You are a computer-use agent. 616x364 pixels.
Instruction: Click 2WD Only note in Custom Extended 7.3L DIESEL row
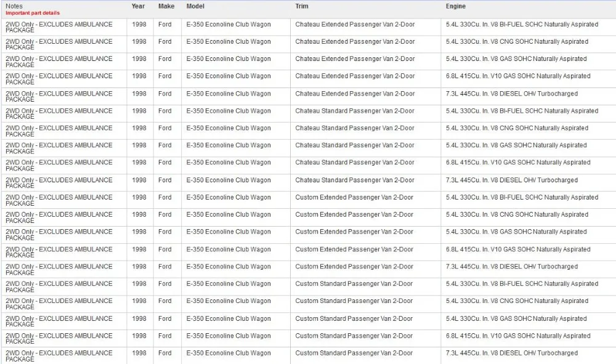59,270
